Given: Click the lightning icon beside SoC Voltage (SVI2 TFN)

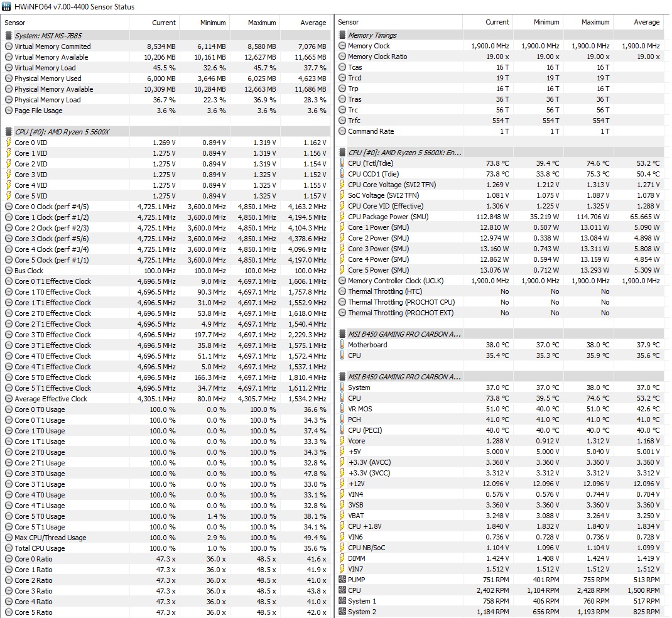Looking at the screenshot, I should click(342, 195).
